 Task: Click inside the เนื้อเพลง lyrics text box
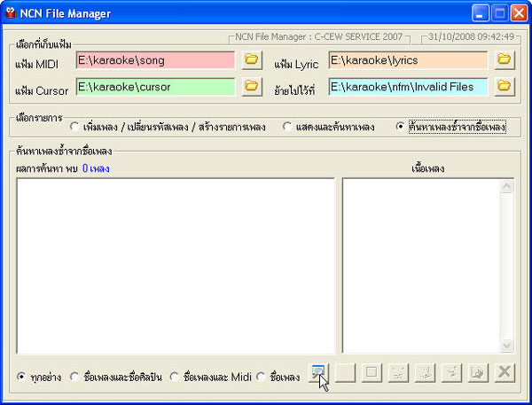(x=421, y=266)
